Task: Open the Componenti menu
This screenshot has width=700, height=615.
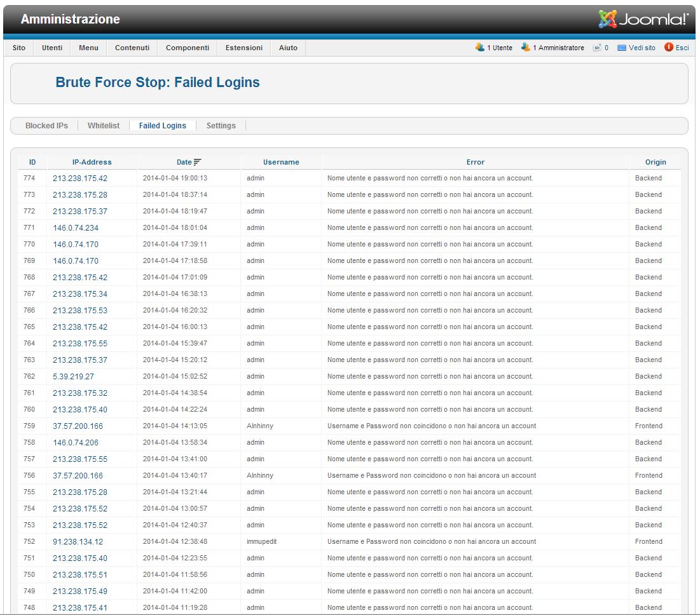Action: [x=188, y=48]
